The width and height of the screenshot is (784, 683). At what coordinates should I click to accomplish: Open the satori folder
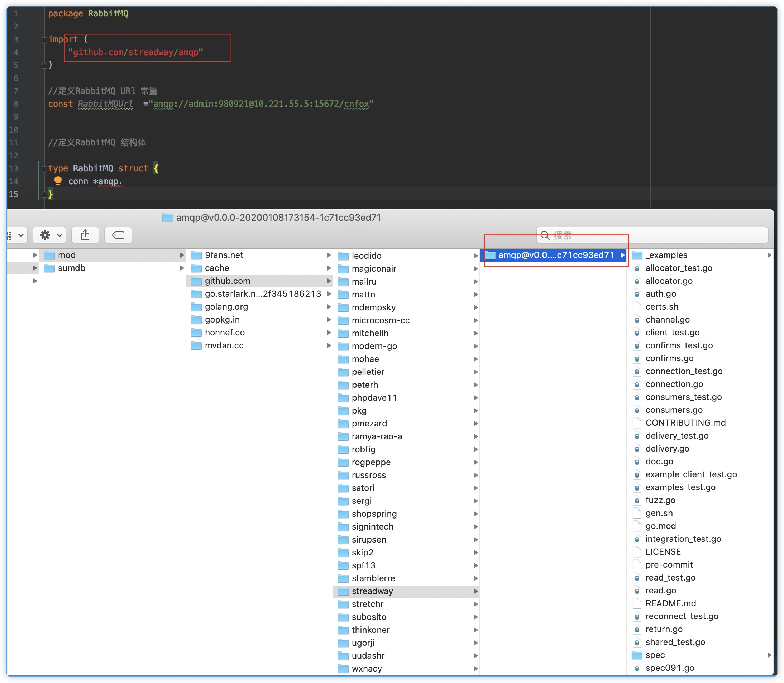point(407,488)
